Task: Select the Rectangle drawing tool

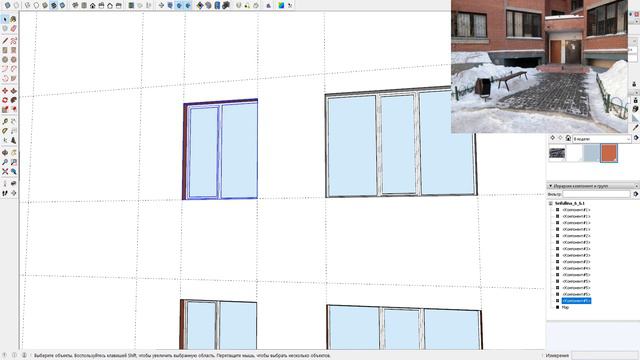Action: [5, 50]
